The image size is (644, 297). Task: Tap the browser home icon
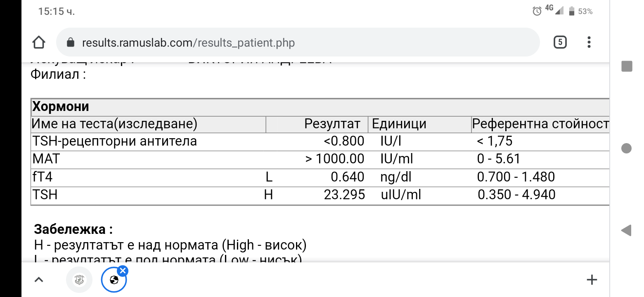coord(38,42)
